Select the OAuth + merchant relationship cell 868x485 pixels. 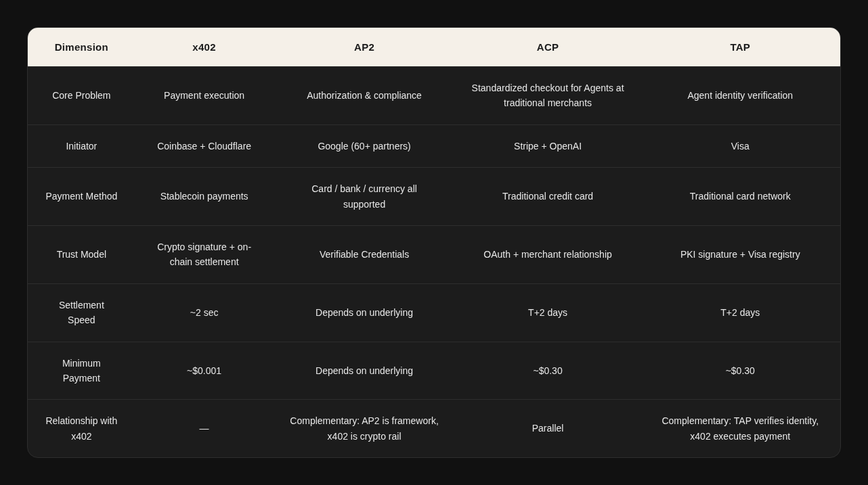(548, 254)
